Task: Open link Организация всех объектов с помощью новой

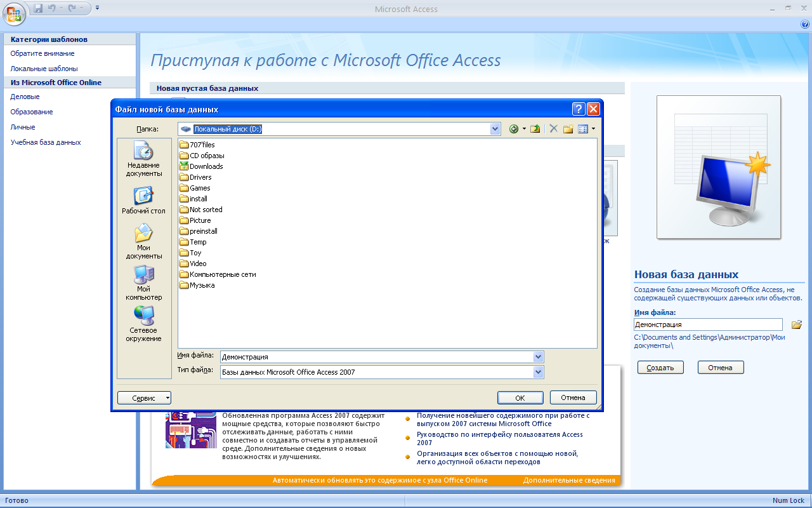Action: coord(497,458)
